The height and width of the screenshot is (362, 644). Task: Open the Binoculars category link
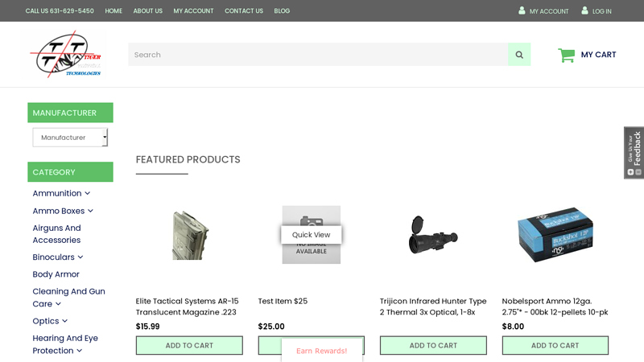pos(53,257)
